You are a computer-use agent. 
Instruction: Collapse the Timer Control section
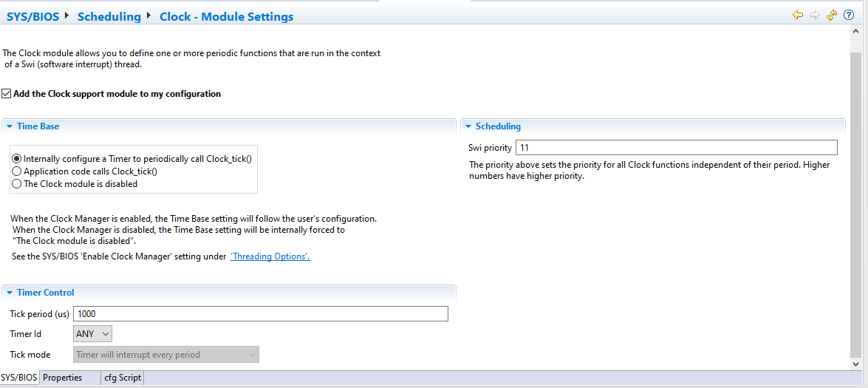click(x=10, y=293)
